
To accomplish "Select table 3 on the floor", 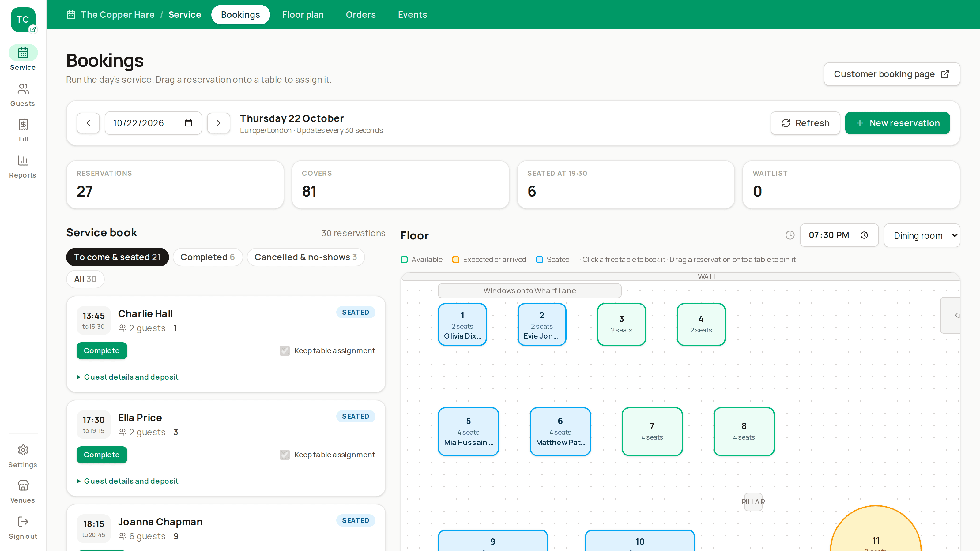I will point(621,324).
